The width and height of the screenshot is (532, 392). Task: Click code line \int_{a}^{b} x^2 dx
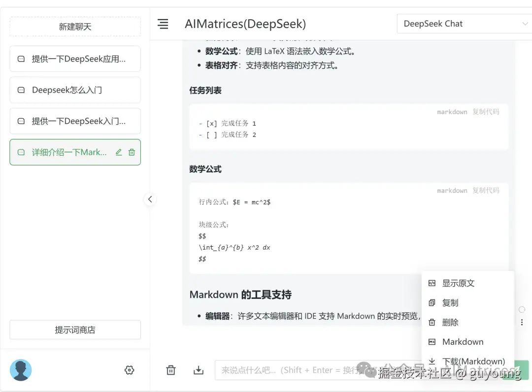point(234,248)
